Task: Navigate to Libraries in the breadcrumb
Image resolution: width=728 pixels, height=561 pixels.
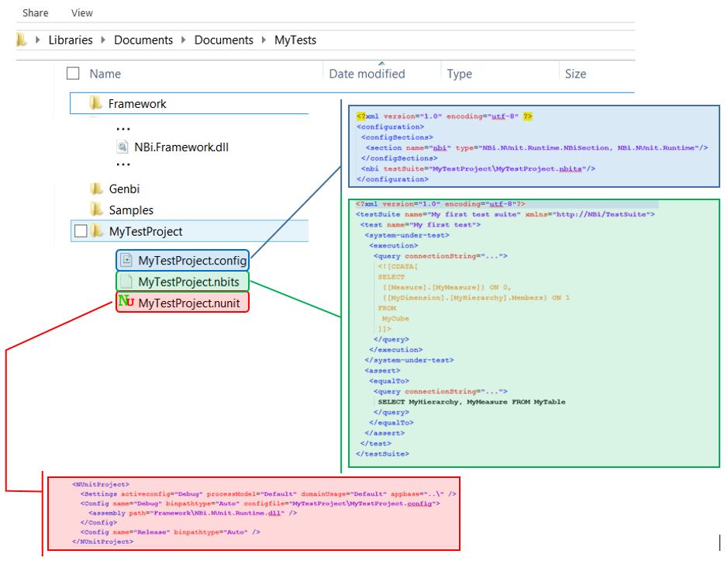Action: tap(70, 40)
